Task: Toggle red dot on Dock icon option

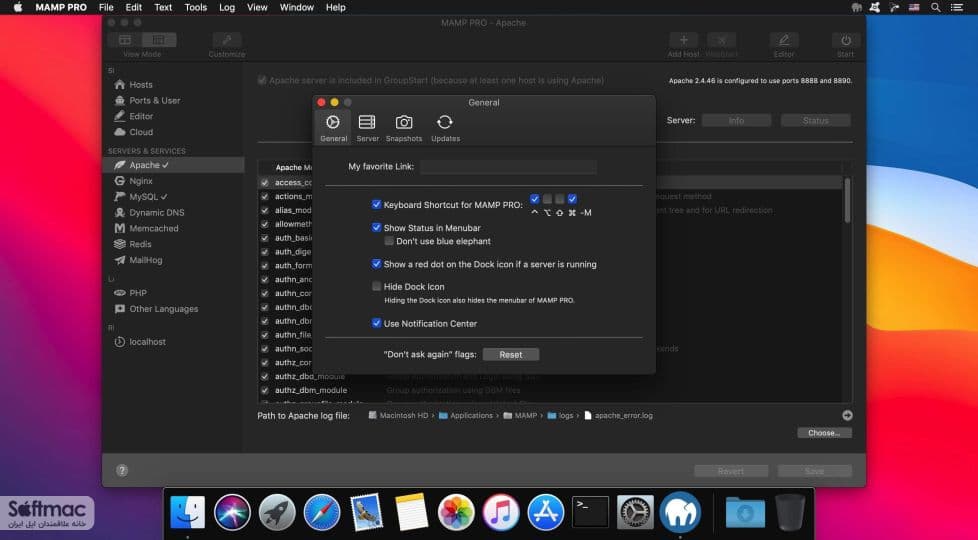Action: [376, 264]
